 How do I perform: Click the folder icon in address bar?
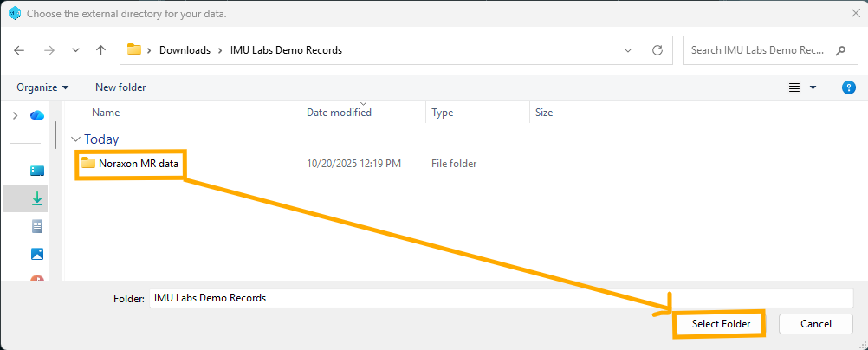coord(134,50)
